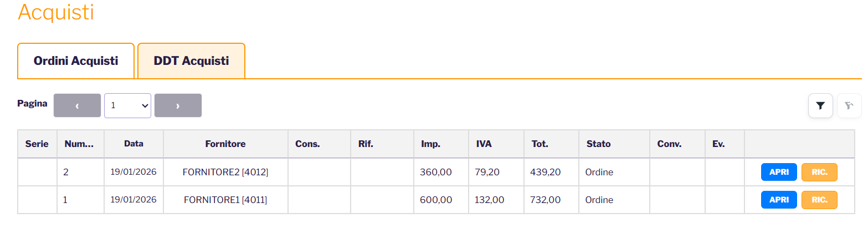Go to next page with right arrow
The image size is (868, 233).
[x=178, y=105]
